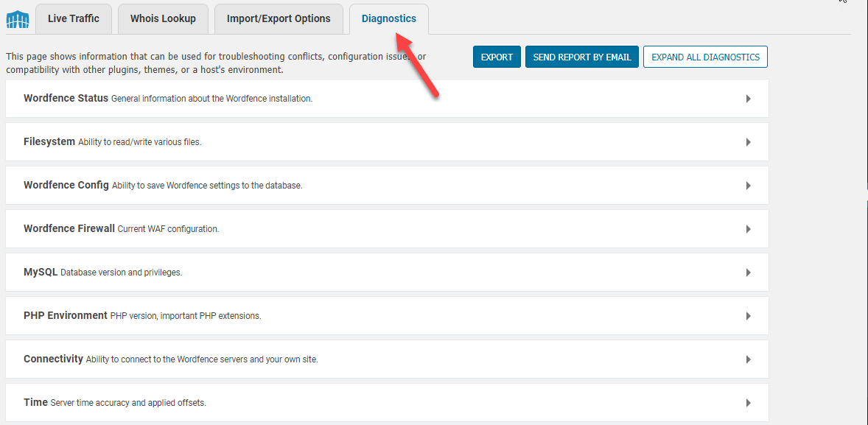868x425 pixels.
Task: Click 'Ability to save Wordfence settings' description
Action: [207, 186]
